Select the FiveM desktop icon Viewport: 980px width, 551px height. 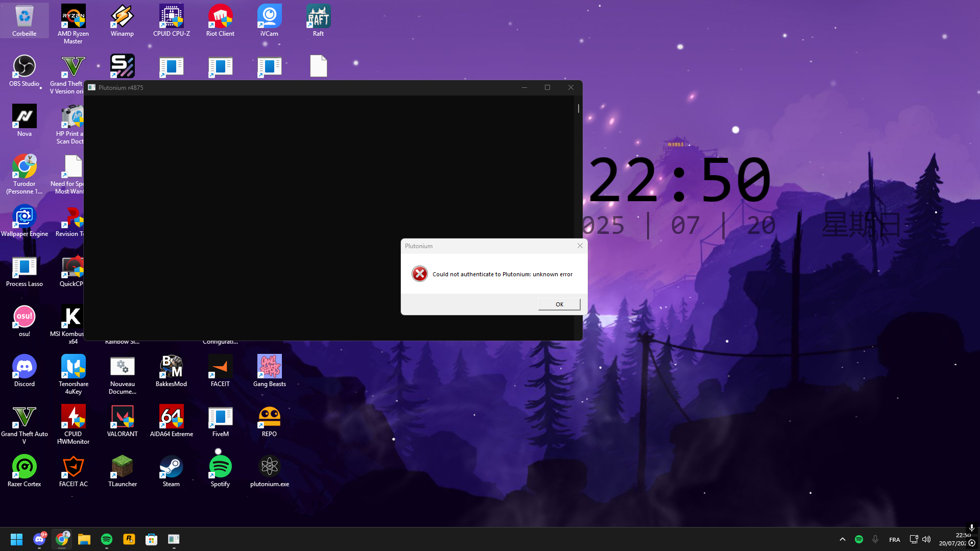pyautogui.click(x=220, y=421)
